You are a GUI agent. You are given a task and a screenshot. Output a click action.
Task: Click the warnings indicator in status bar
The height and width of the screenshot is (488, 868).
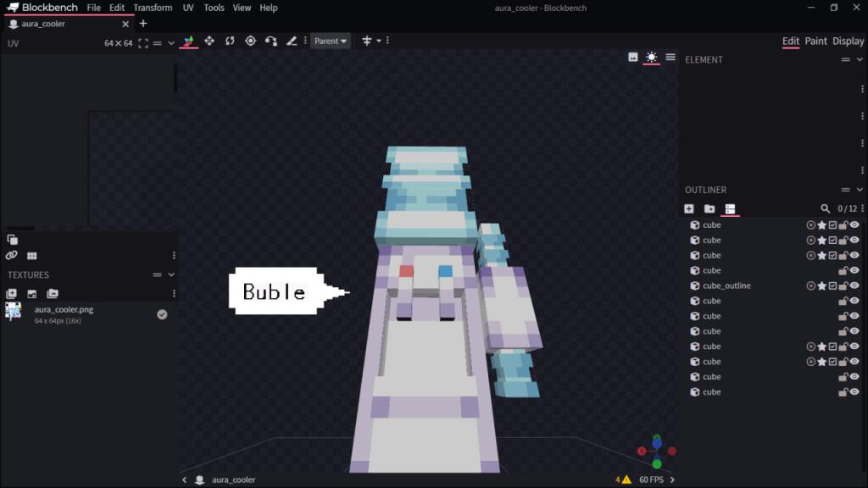point(623,480)
